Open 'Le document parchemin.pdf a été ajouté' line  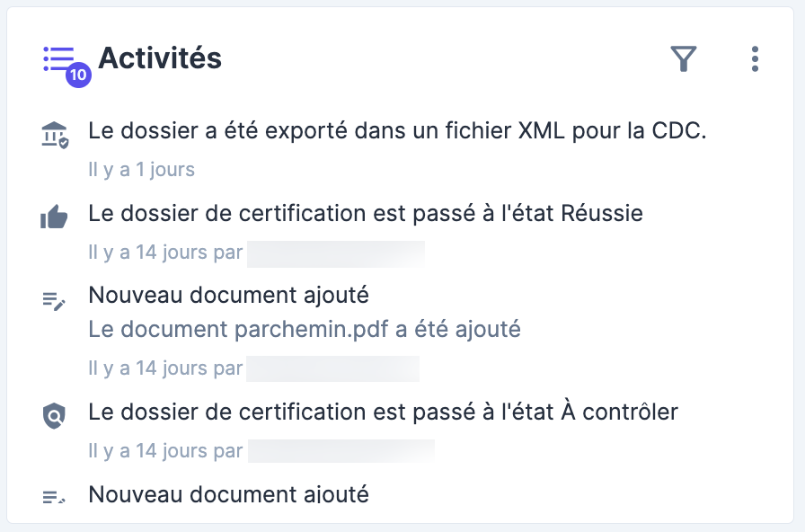pos(304,330)
